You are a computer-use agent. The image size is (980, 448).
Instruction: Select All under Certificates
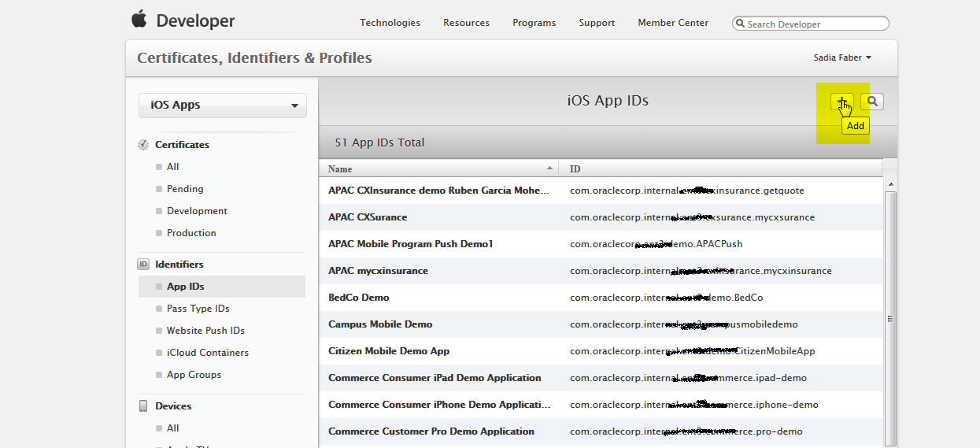172,167
